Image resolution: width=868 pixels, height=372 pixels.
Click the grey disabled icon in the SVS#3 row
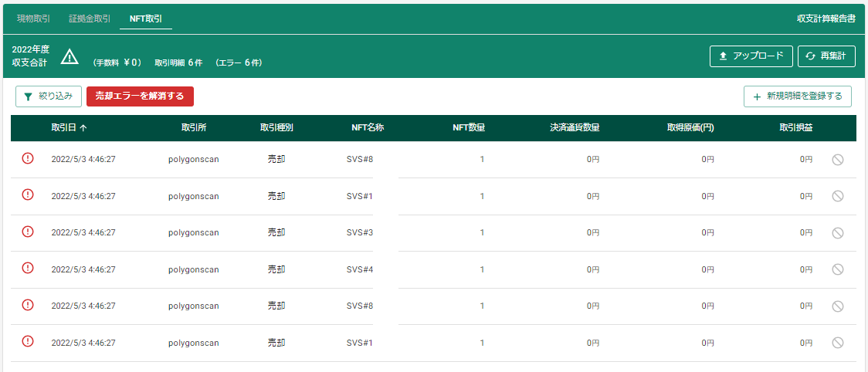pyautogui.click(x=838, y=233)
